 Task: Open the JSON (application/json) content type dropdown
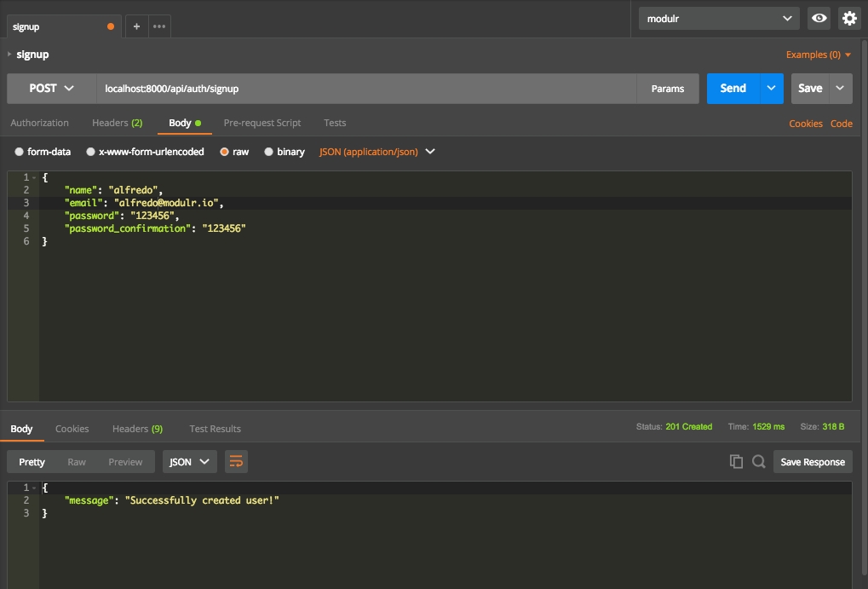[377, 152]
